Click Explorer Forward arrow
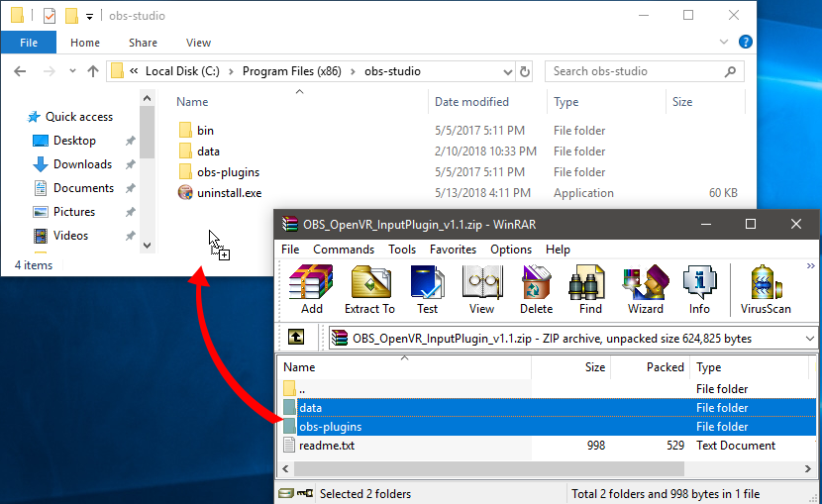Screen dimensions: 822x504 (49, 71)
